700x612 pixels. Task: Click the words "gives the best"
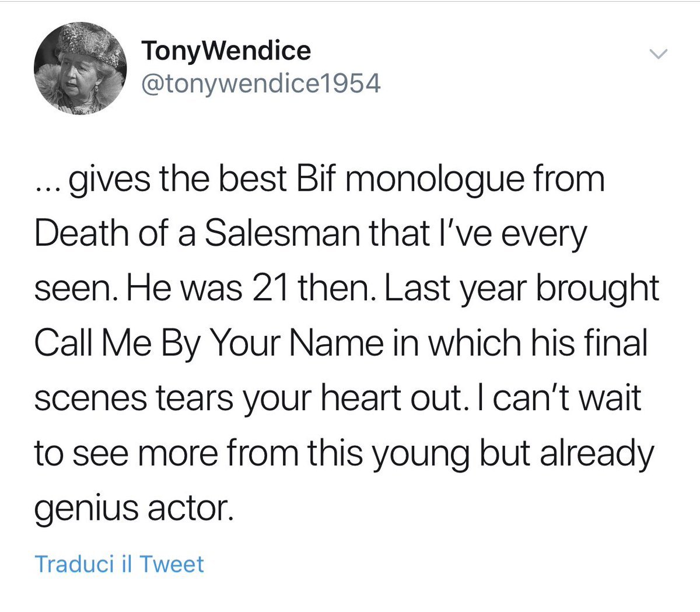(x=179, y=179)
